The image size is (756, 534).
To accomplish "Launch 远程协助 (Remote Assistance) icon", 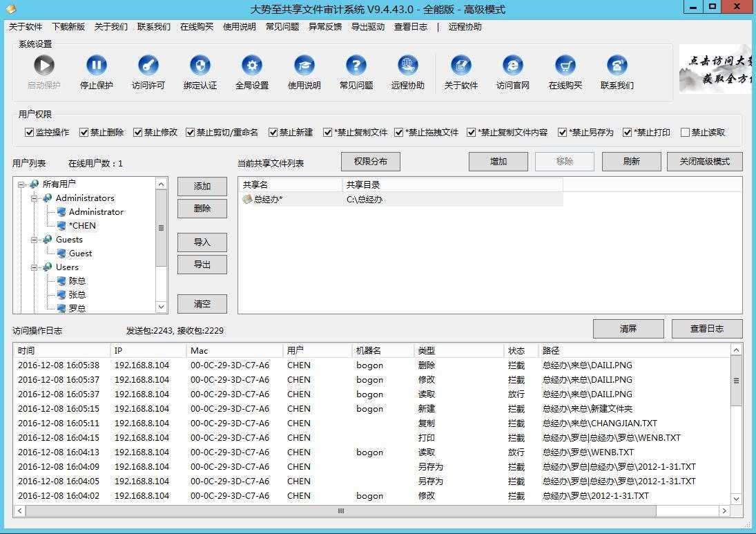I will [x=407, y=67].
